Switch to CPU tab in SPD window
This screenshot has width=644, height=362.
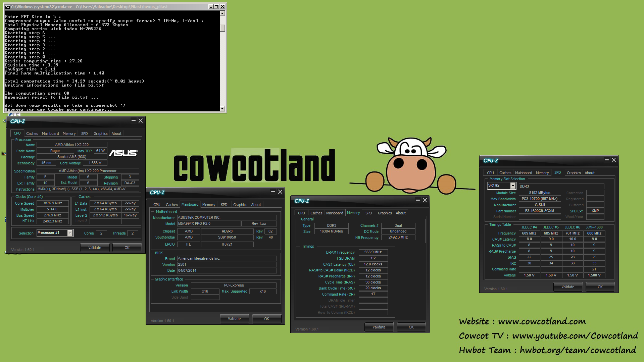(490, 173)
